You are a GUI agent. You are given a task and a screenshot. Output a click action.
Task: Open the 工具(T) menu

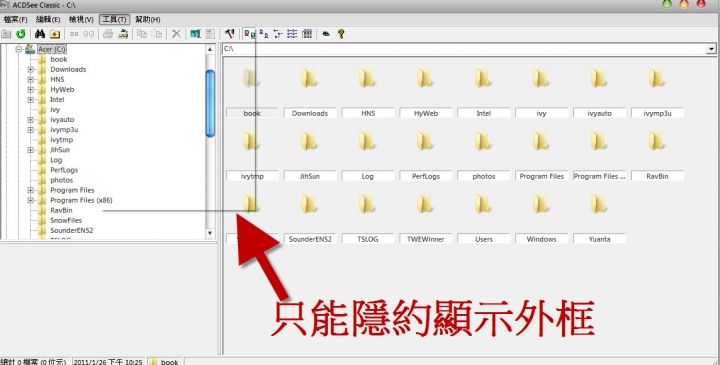(114, 20)
